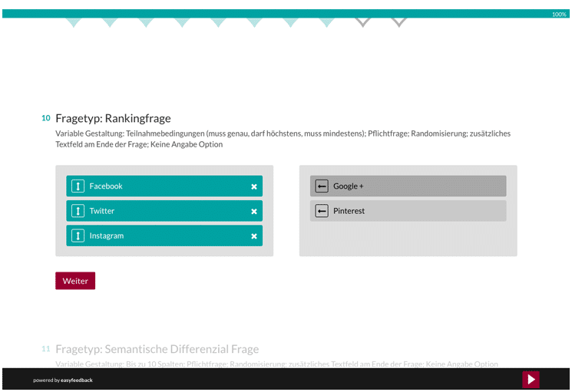This screenshot has height=392, width=572.
Task: Click the Weiter button
Action: pyautogui.click(x=75, y=281)
